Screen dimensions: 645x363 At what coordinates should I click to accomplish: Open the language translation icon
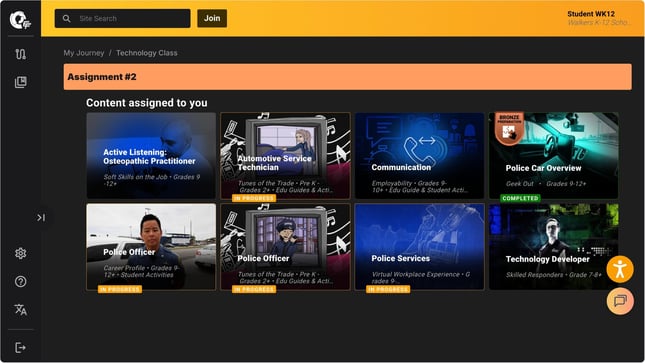coord(21,309)
